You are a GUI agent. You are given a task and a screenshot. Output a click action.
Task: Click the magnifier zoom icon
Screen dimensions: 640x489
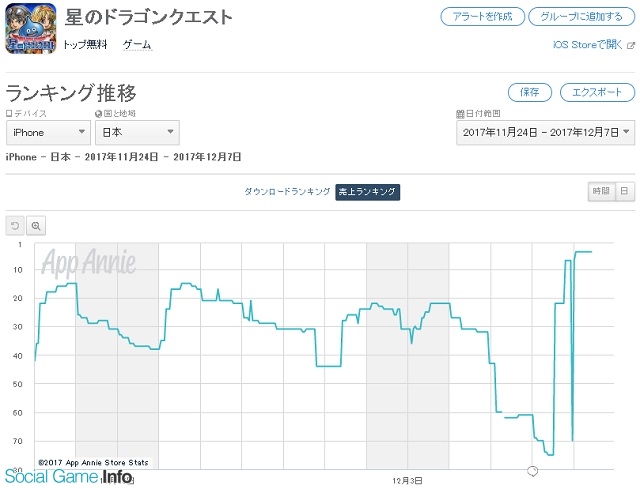(x=37, y=226)
